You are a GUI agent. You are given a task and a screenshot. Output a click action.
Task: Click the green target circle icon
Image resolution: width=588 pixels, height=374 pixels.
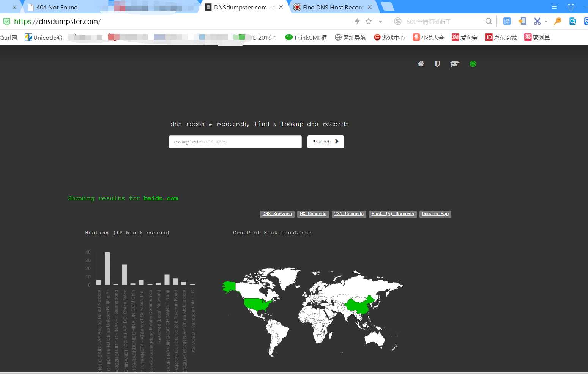(x=473, y=64)
